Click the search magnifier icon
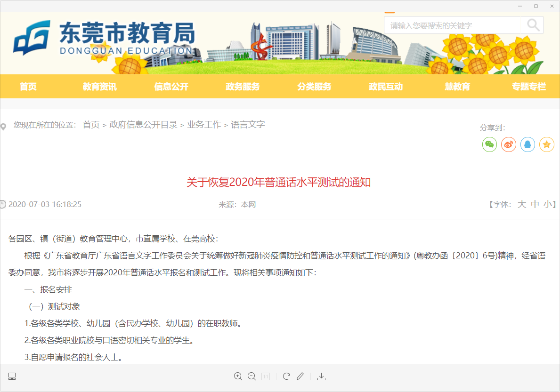Viewport: 560px width, 392px height. 533,25
